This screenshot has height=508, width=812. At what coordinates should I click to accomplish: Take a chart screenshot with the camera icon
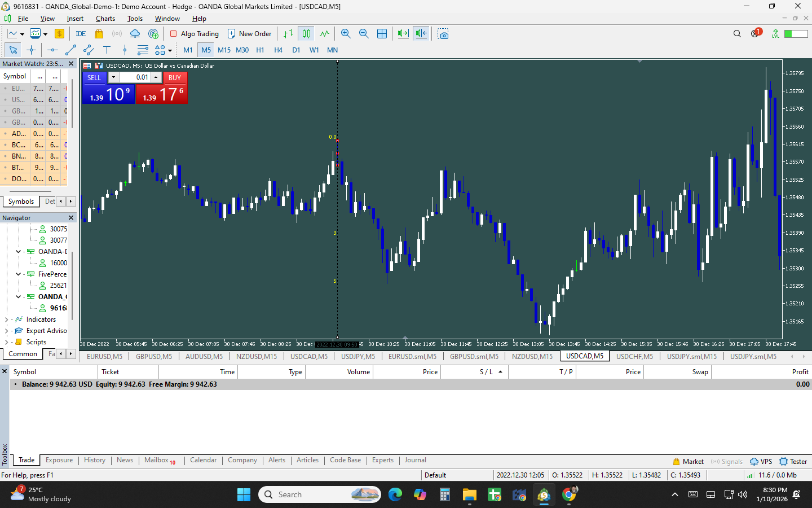[443, 34]
